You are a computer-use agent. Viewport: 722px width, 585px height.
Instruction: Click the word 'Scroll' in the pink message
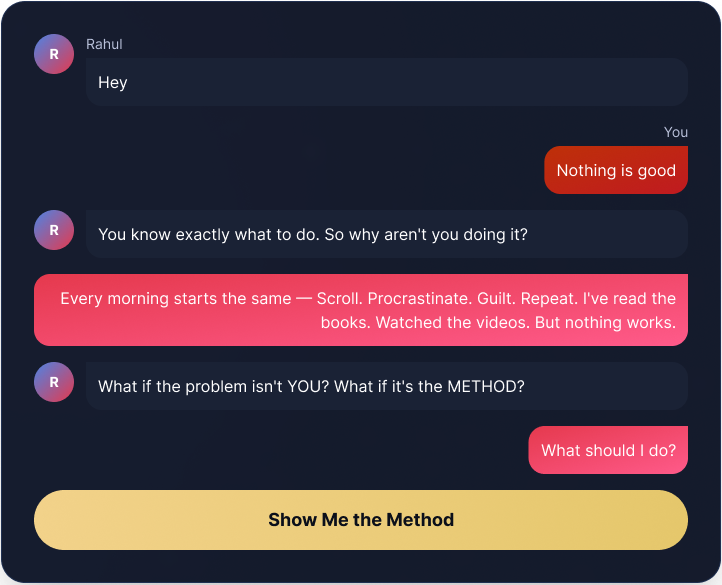pyautogui.click(x=338, y=298)
